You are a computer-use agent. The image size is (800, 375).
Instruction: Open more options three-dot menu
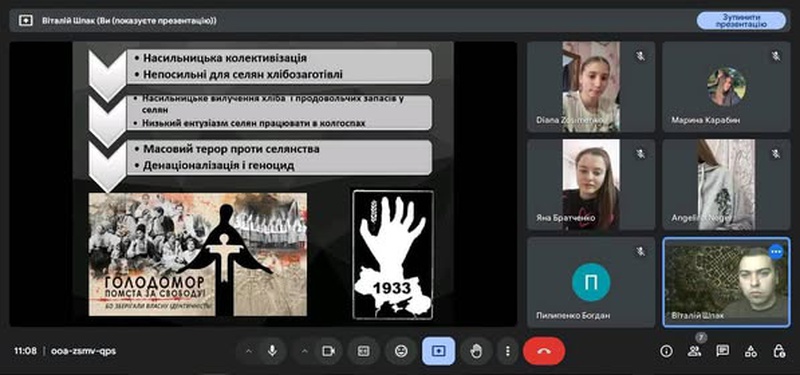507,351
